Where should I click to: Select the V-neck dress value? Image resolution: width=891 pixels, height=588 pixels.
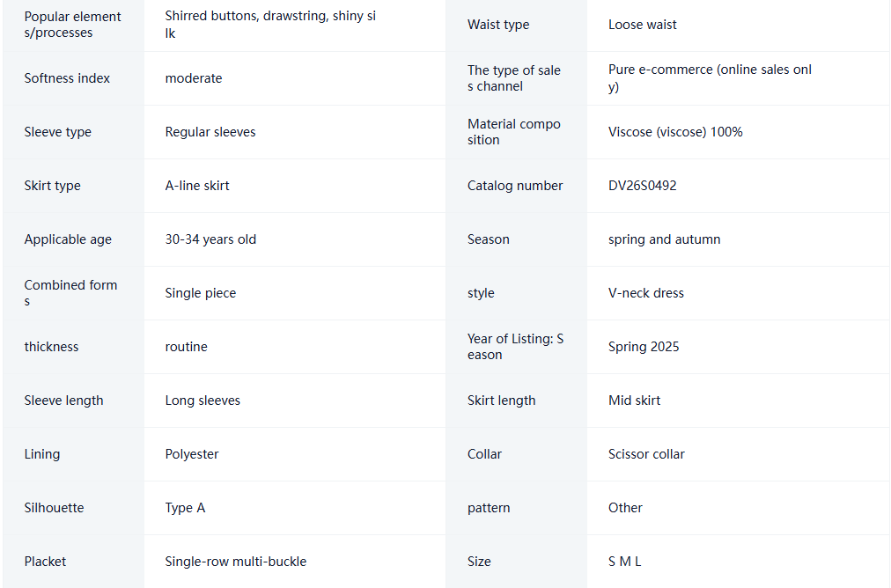point(646,293)
